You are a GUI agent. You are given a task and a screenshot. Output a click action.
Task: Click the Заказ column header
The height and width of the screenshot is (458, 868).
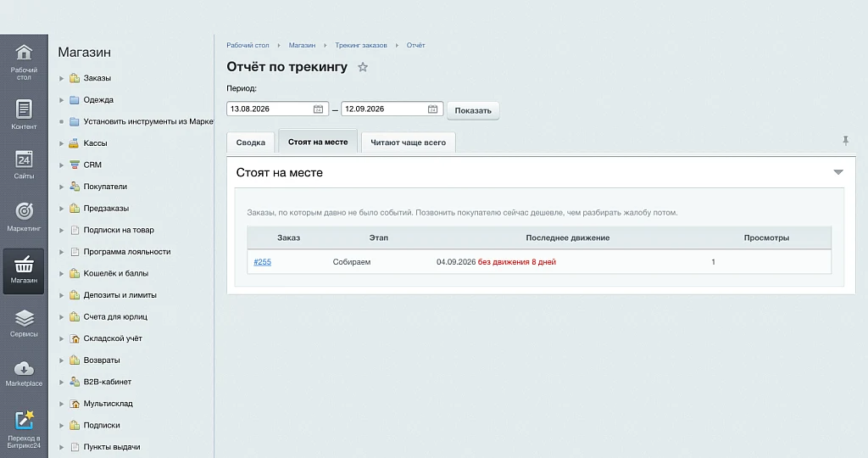coord(288,237)
